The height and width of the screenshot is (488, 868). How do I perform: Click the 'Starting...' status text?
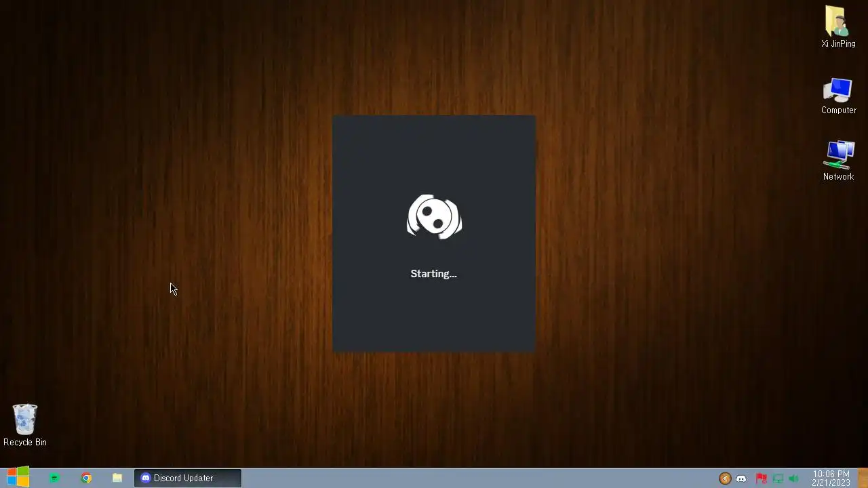click(434, 274)
